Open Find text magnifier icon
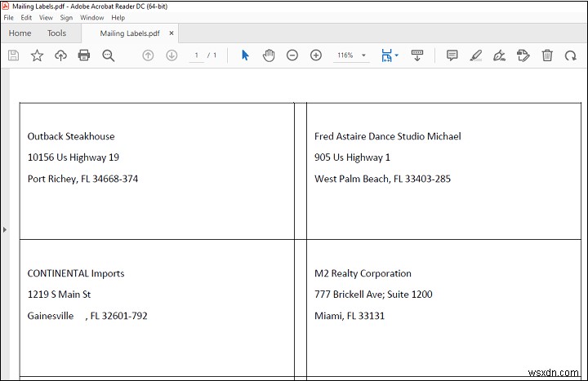Viewport: 588px width, 381px height. [x=109, y=55]
